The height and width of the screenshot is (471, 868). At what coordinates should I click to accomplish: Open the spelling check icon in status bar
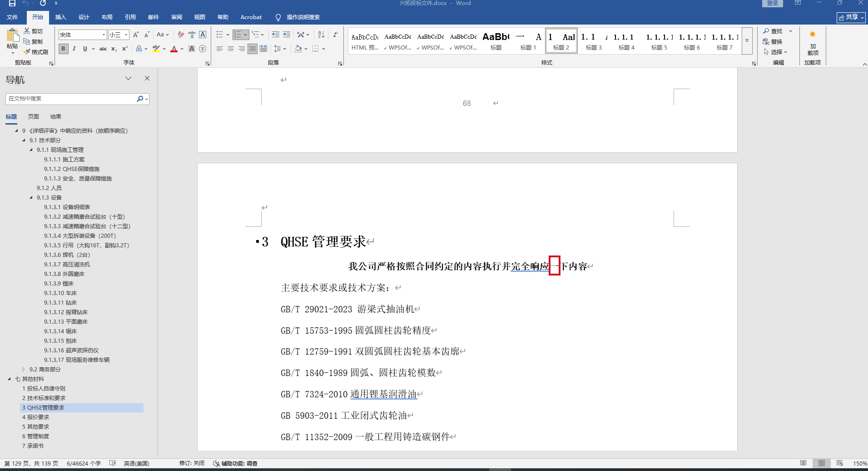tap(113, 463)
